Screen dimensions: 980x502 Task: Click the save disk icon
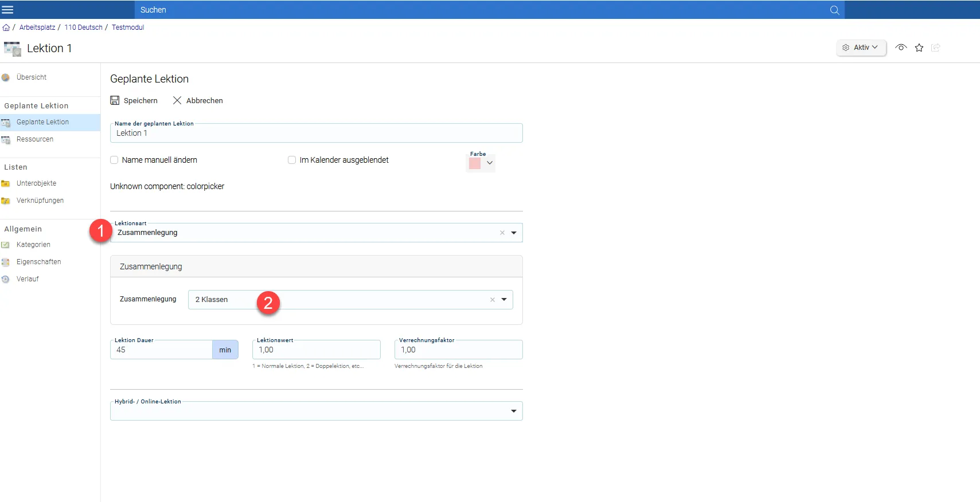click(x=115, y=100)
